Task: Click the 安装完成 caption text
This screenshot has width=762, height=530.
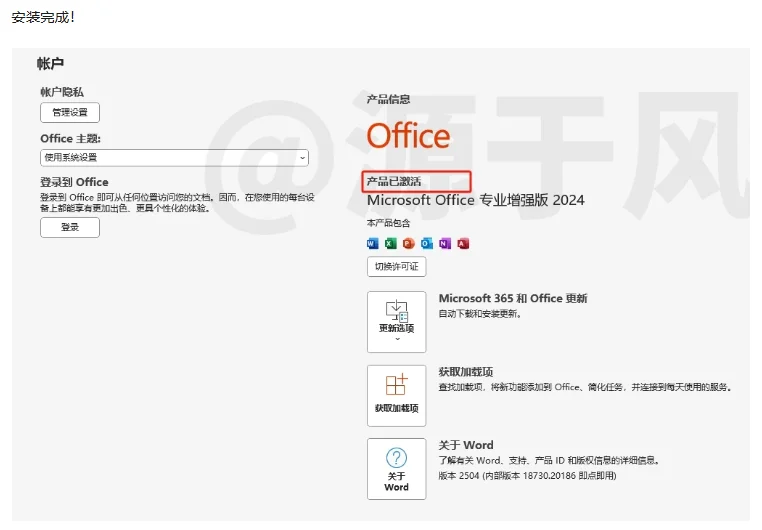Action: [x=43, y=17]
